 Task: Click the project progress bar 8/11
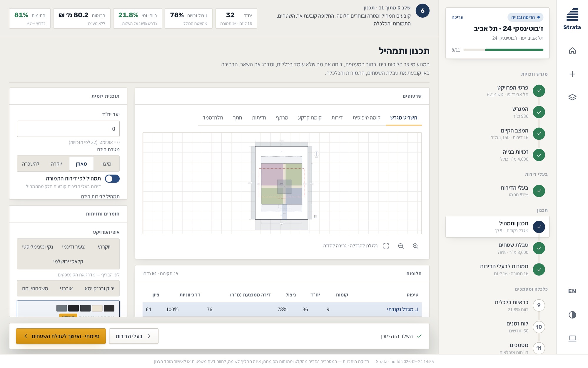tap(503, 50)
